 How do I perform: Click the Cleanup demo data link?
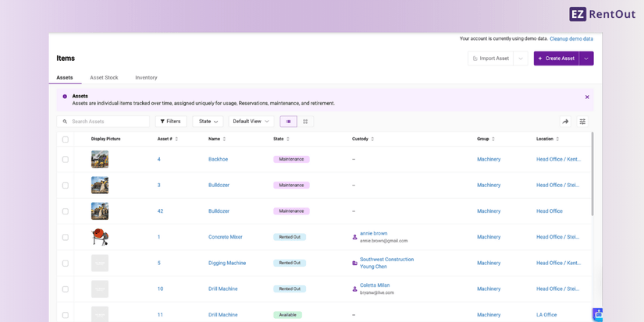click(571, 39)
